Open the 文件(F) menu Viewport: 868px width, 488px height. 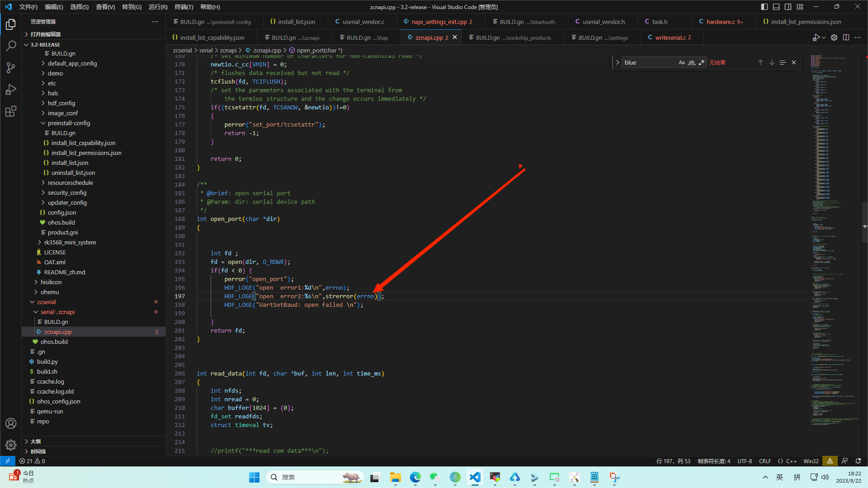(28, 7)
